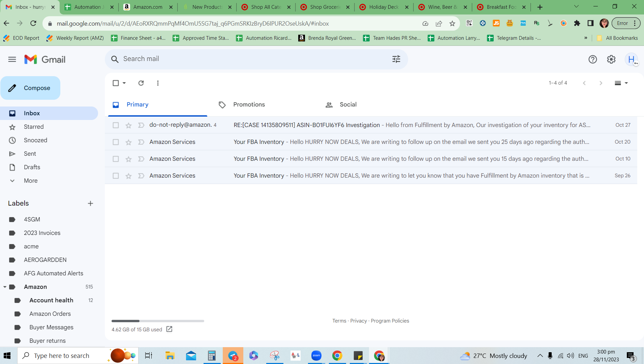Image resolution: width=644 pixels, height=364 pixels.
Task: Go to the older messages page arrow
Action: click(x=601, y=83)
